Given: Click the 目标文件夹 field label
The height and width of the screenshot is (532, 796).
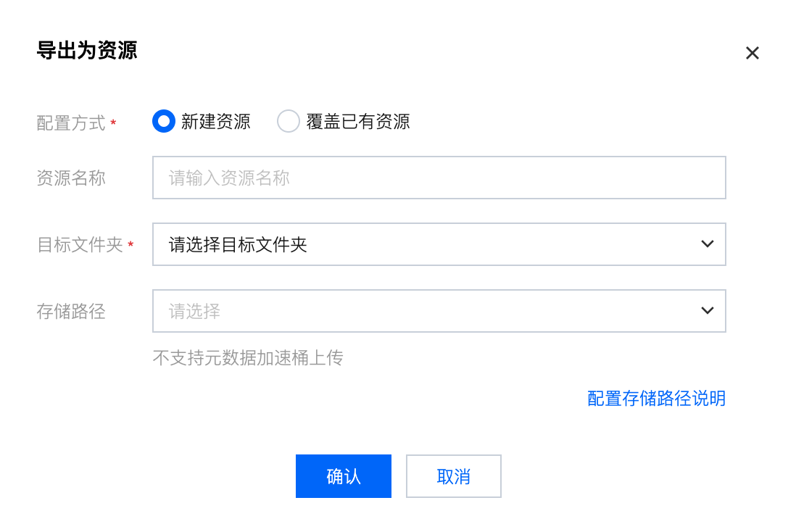Looking at the screenshot, I should click(80, 245).
